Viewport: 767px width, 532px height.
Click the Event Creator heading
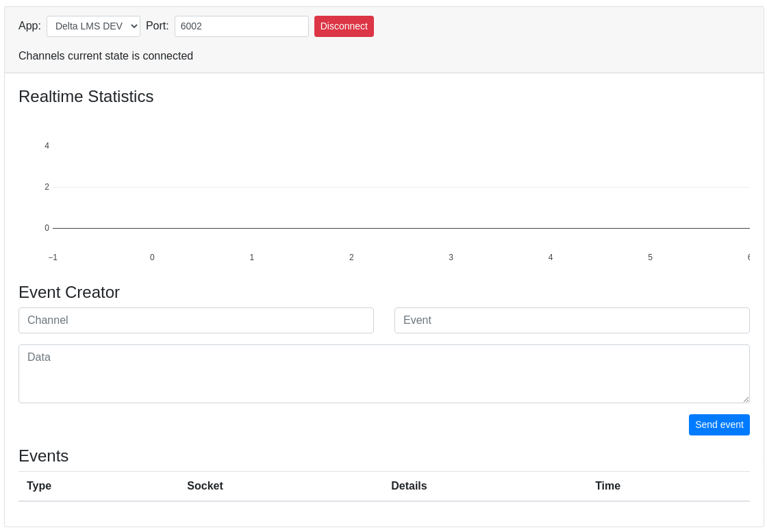point(68,292)
